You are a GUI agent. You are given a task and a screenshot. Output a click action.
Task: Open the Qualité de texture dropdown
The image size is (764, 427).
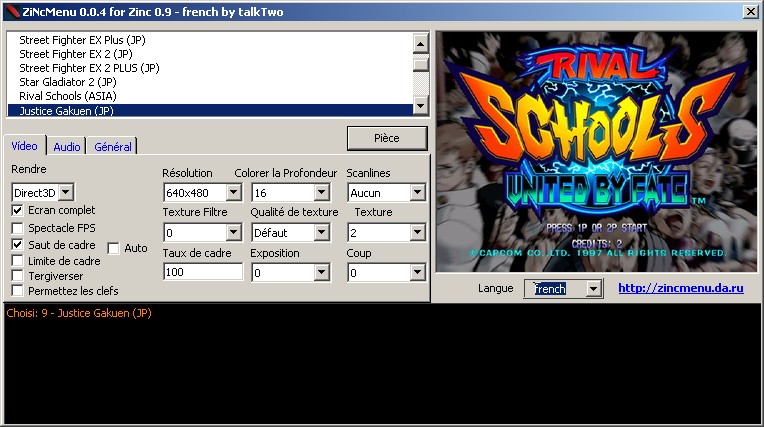[x=322, y=233]
